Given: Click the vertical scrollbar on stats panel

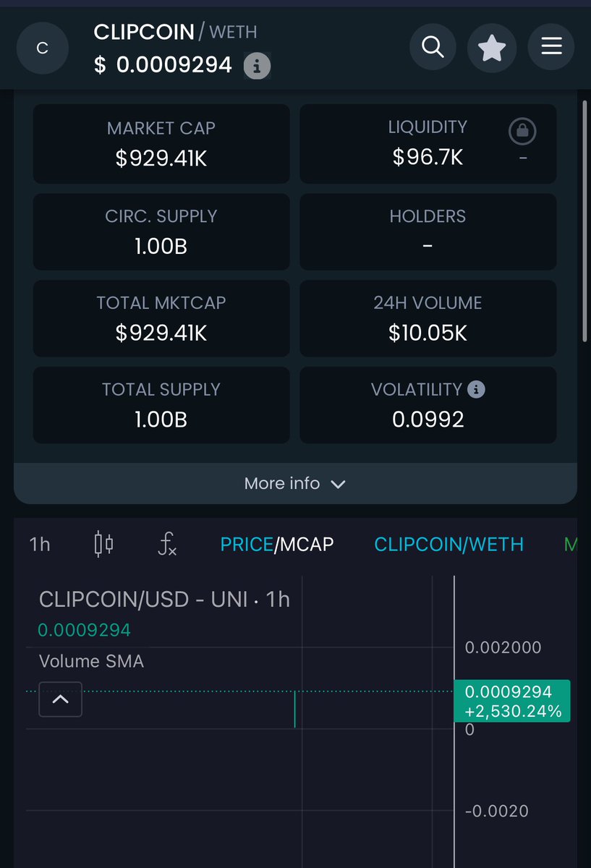Looking at the screenshot, I should pyautogui.click(x=584, y=221).
